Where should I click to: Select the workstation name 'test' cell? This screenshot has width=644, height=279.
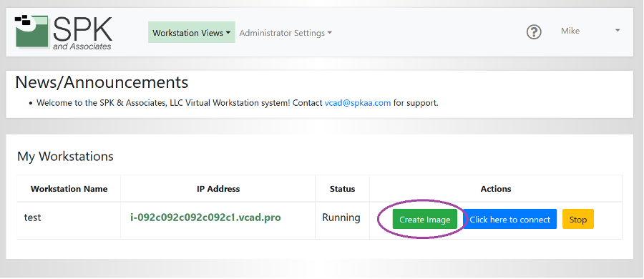click(x=69, y=220)
